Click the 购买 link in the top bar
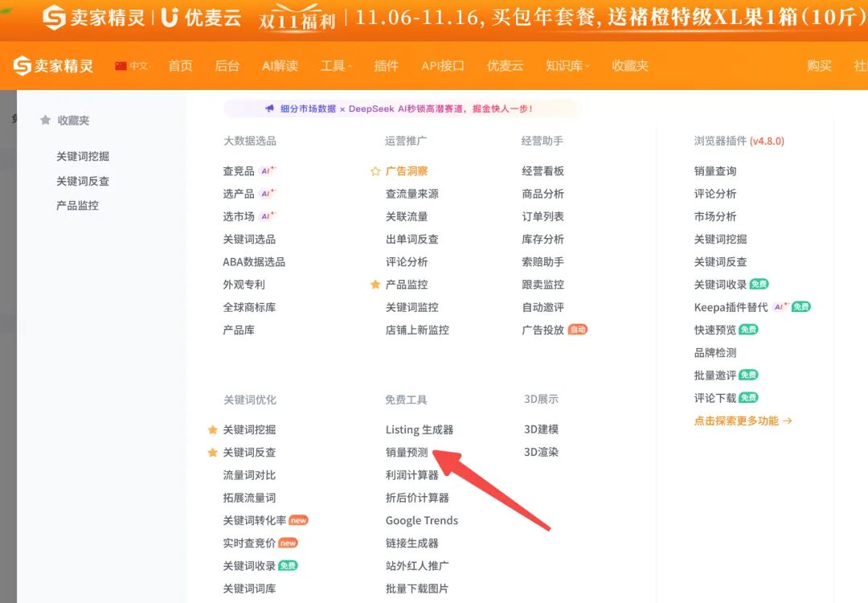 click(819, 66)
